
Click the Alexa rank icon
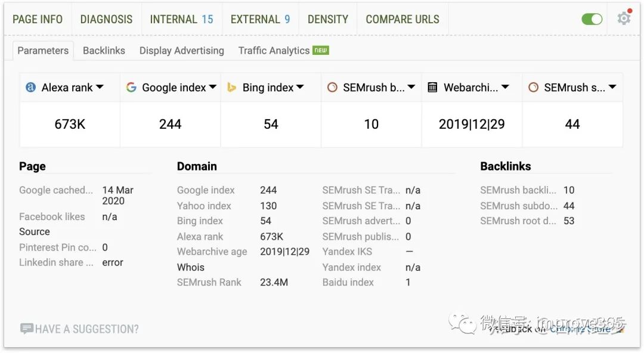(30, 87)
